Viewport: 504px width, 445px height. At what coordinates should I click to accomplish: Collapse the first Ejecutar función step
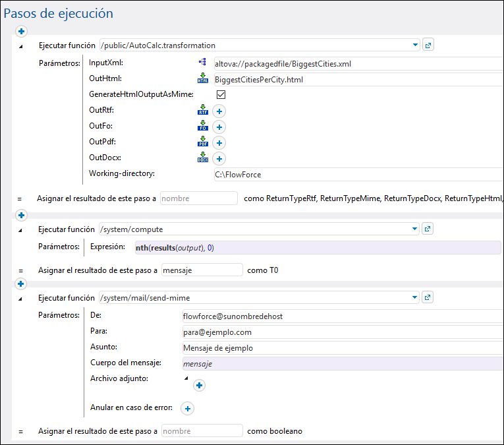pos(20,46)
